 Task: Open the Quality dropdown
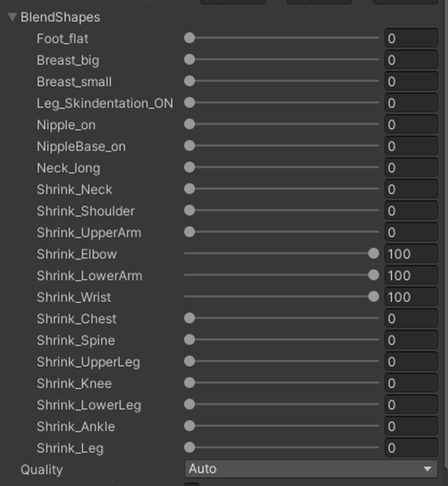point(311,469)
